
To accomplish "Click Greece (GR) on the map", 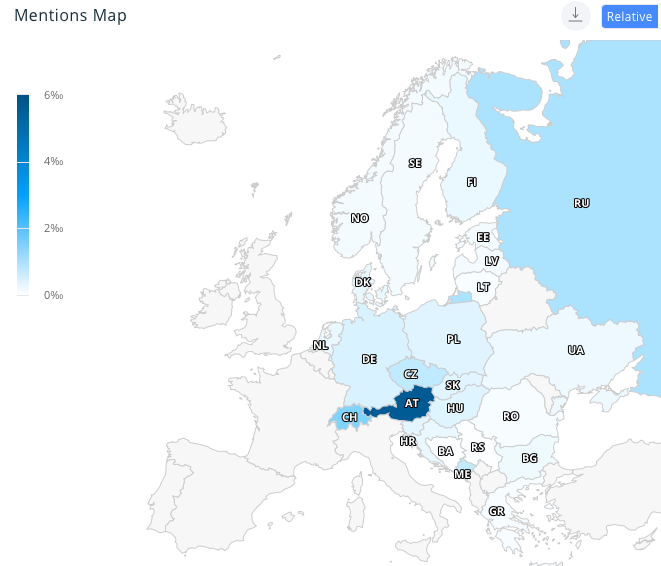I will (496, 511).
